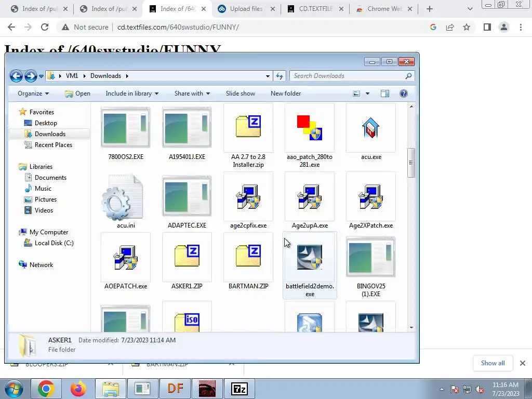Select the Age2upA.exe installer

310,197
